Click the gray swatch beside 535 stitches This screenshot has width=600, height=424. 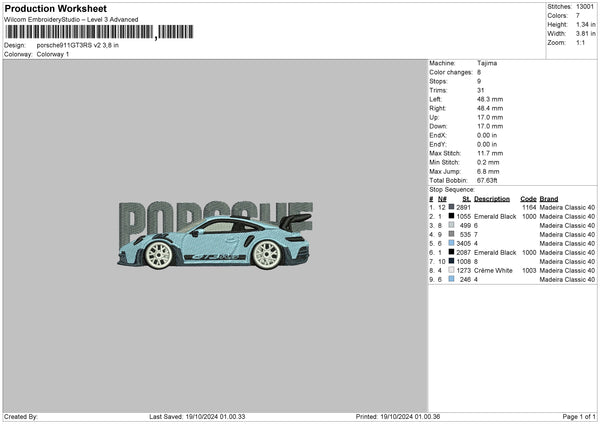click(x=452, y=234)
